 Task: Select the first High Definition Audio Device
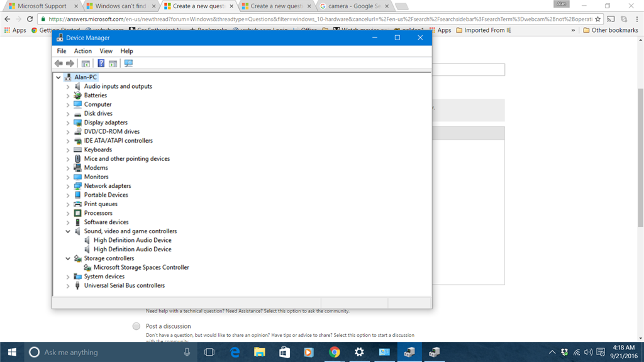pos(132,240)
